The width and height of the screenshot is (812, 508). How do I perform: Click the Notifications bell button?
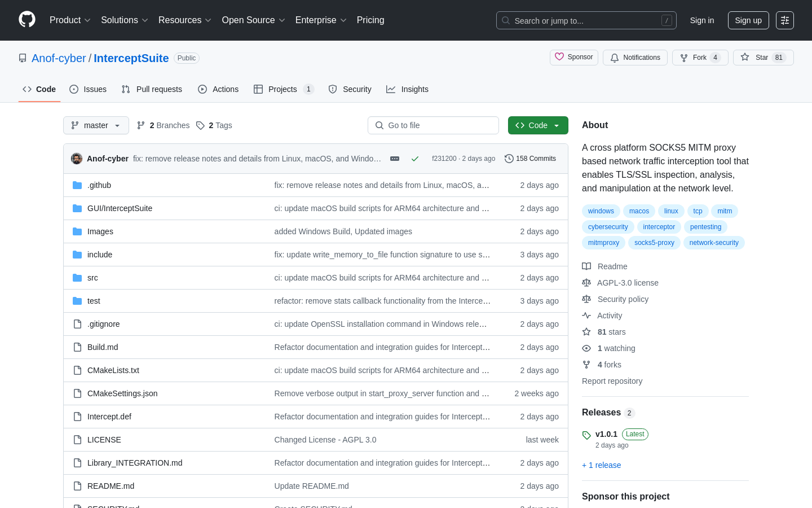tap(635, 58)
